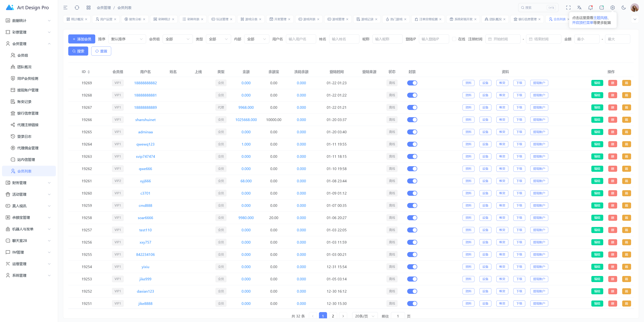644x322 pixels.
Task: Toggle ban switch for user shanshuinet
Action: (x=412, y=120)
